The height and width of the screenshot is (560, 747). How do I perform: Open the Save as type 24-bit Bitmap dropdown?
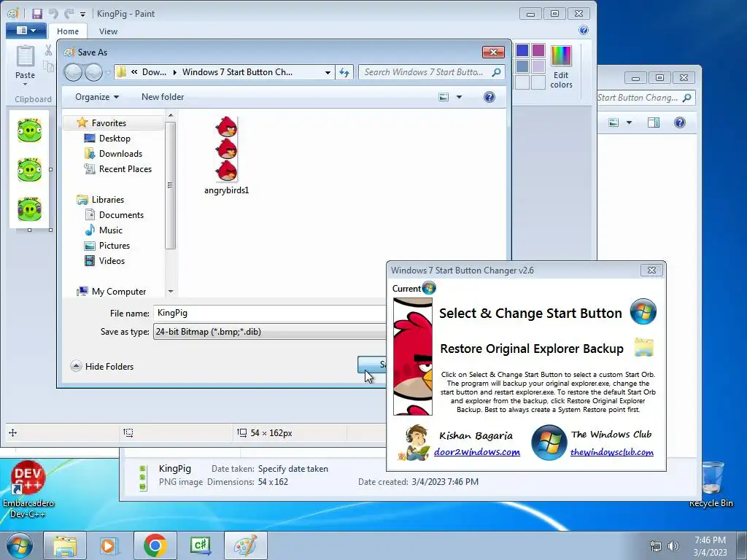[x=269, y=332]
